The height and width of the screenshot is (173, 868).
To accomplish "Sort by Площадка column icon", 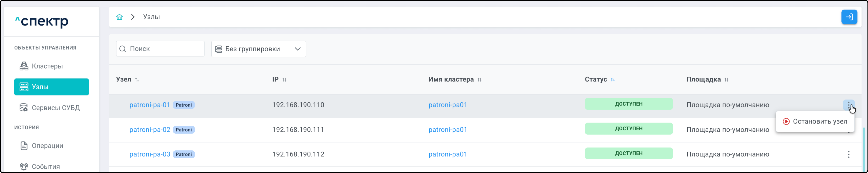I will click(727, 80).
